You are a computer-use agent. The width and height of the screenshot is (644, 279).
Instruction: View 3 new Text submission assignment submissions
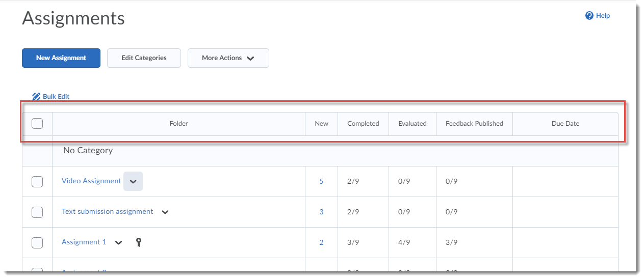point(321,212)
